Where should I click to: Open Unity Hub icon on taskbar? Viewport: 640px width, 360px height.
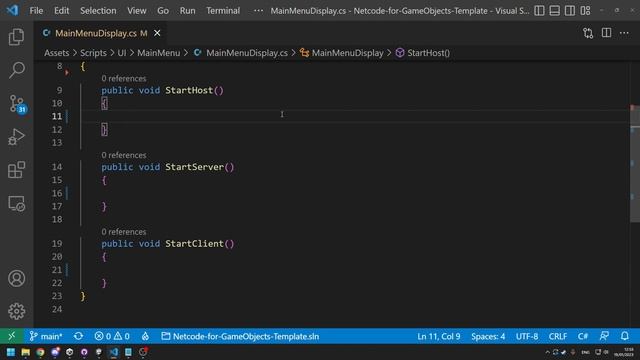click(69, 352)
